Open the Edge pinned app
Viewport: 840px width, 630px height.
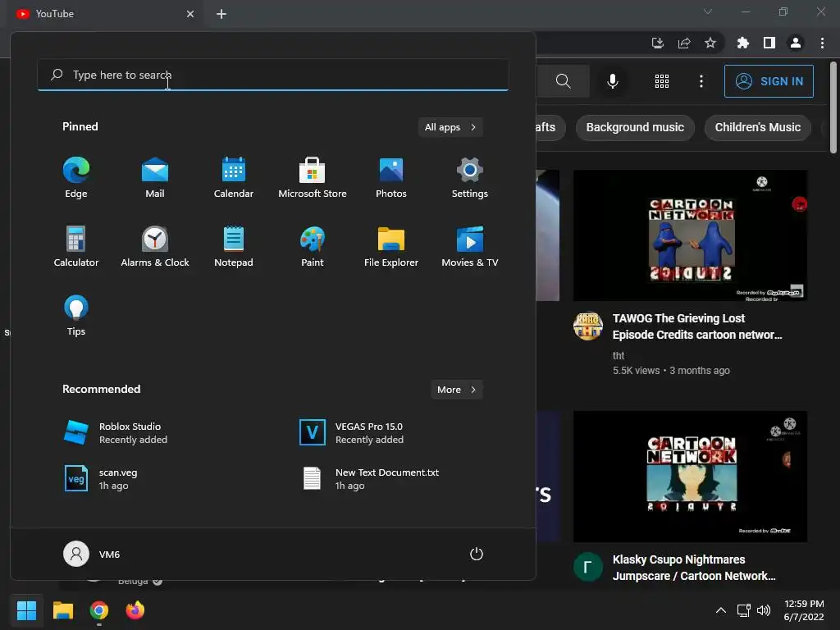tap(76, 178)
